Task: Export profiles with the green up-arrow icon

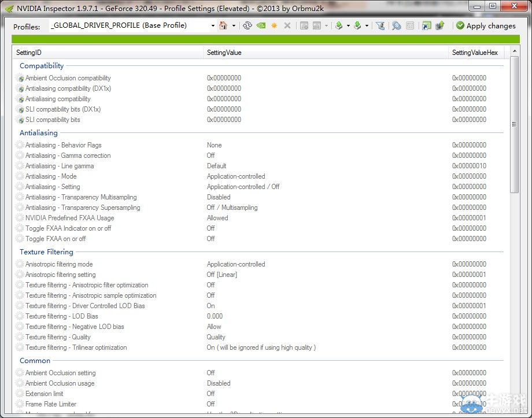Action: coord(339,25)
